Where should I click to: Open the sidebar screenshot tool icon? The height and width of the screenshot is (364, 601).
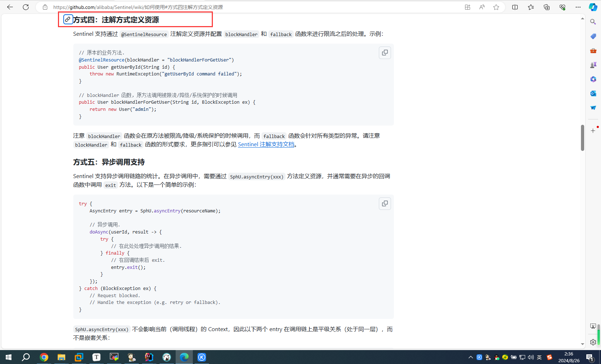tap(593, 326)
